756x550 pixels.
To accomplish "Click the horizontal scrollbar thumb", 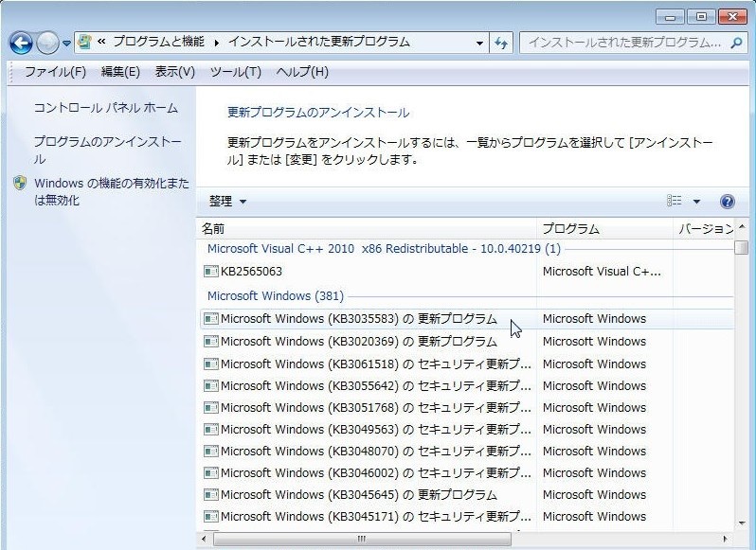I will point(362,539).
